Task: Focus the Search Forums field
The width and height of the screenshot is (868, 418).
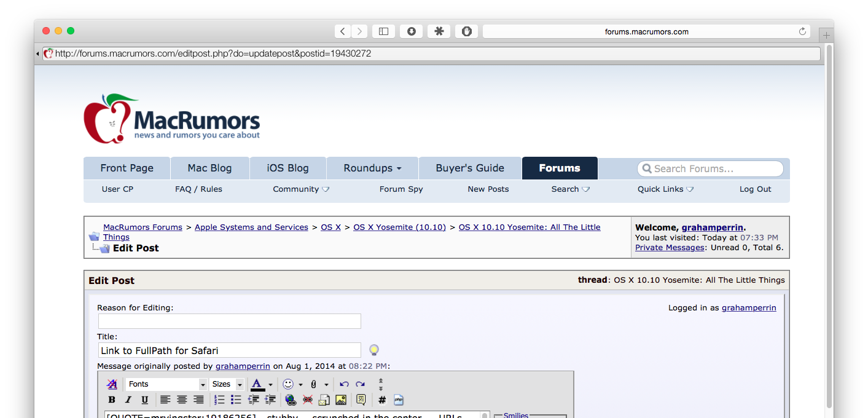Action: 711,168
